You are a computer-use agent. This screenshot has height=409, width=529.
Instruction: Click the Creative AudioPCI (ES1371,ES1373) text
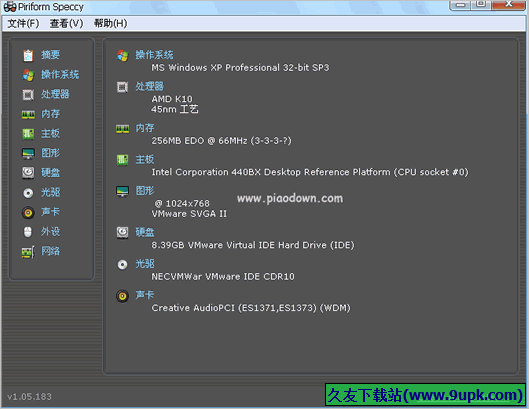[251, 308]
